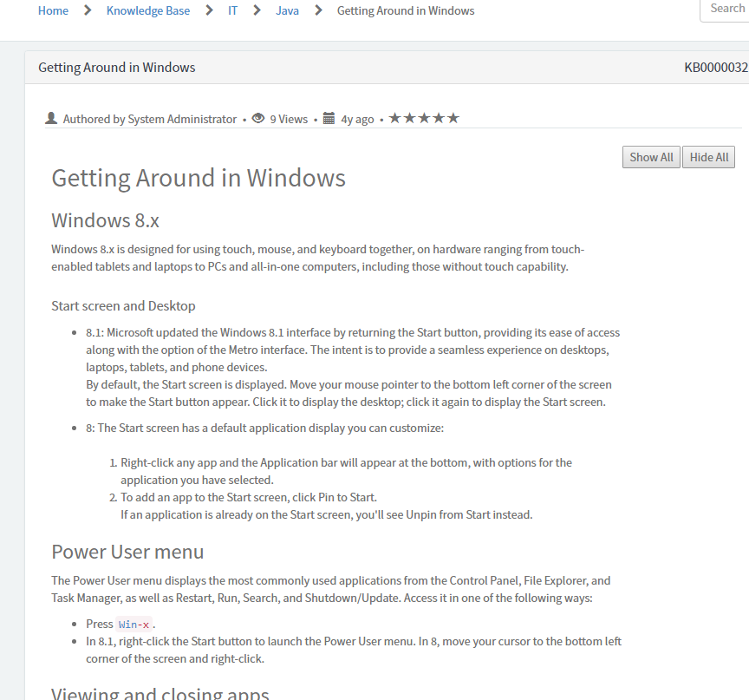Open the Knowledge Base breadcrumb link
The width and height of the screenshot is (749, 700).
148,10
